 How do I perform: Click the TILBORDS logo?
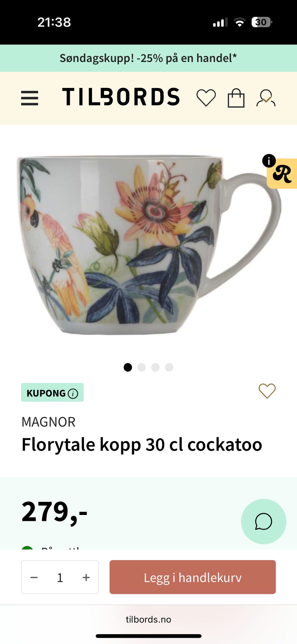pyautogui.click(x=121, y=97)
